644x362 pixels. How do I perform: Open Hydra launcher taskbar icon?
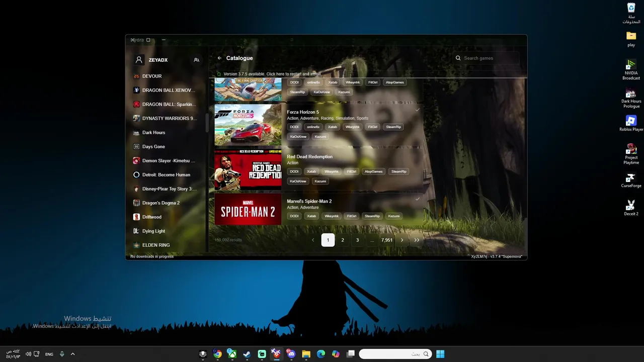(x=276, y=354)
